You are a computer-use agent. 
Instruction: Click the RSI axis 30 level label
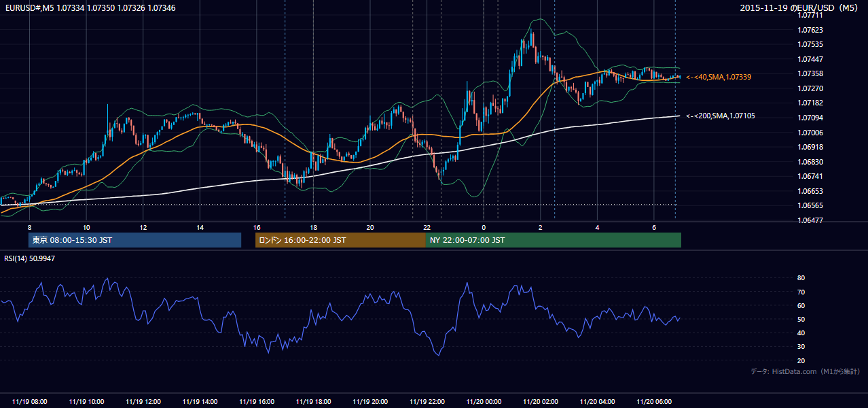point(801,347)
